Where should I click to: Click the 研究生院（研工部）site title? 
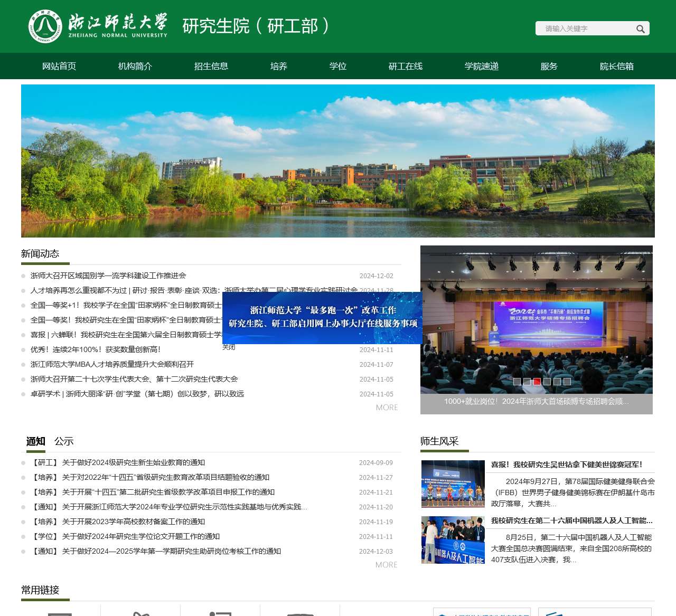pos(256,26)
